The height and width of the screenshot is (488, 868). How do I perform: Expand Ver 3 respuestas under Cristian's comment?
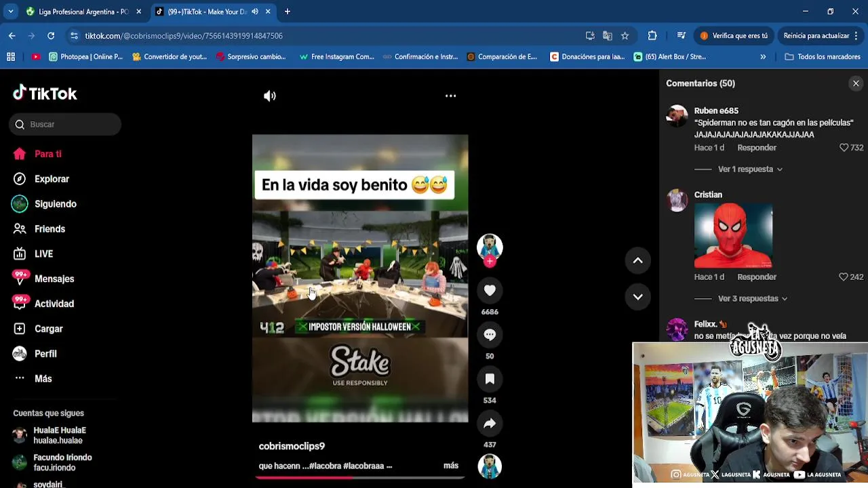click(x=752, y=298)
